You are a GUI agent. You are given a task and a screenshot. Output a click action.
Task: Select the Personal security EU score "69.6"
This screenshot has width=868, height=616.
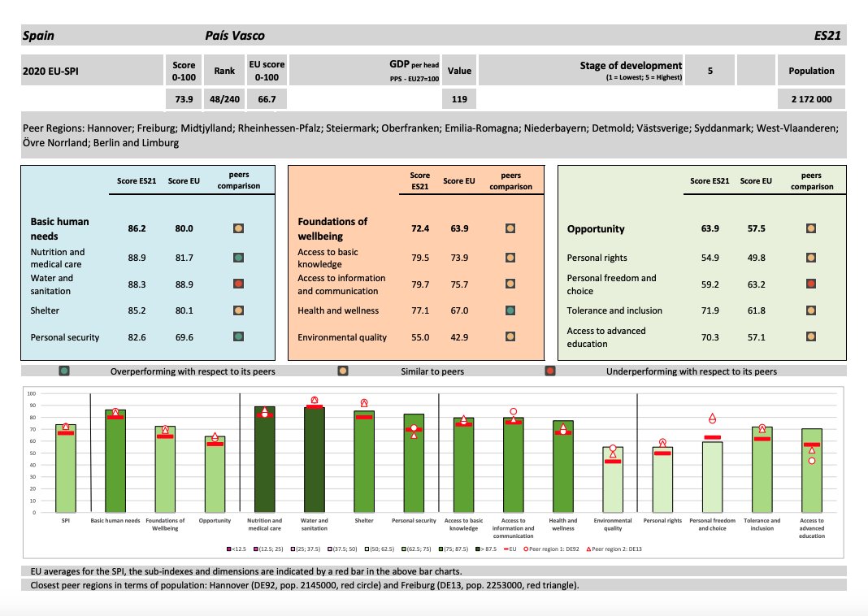[184, 337]
